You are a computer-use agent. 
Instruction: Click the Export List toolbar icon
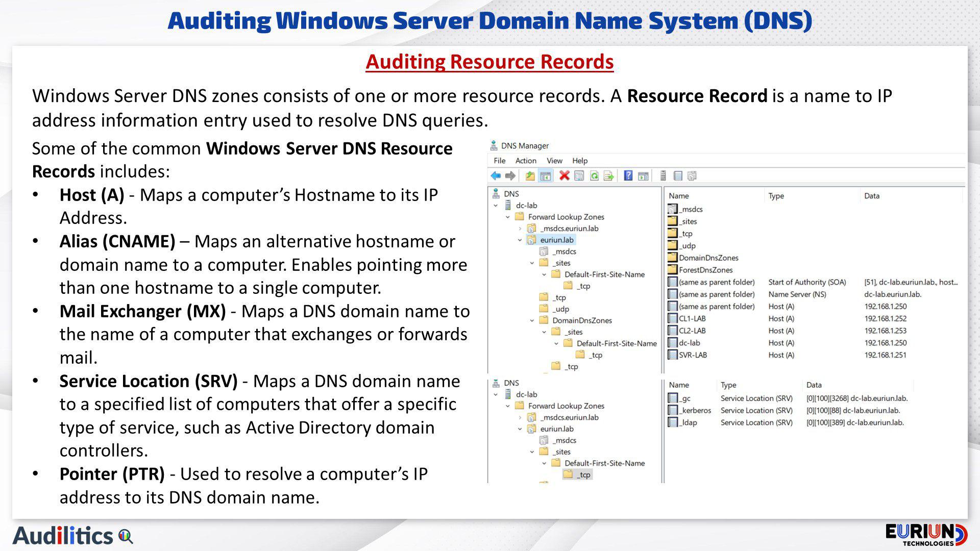[x=608, y=176]
